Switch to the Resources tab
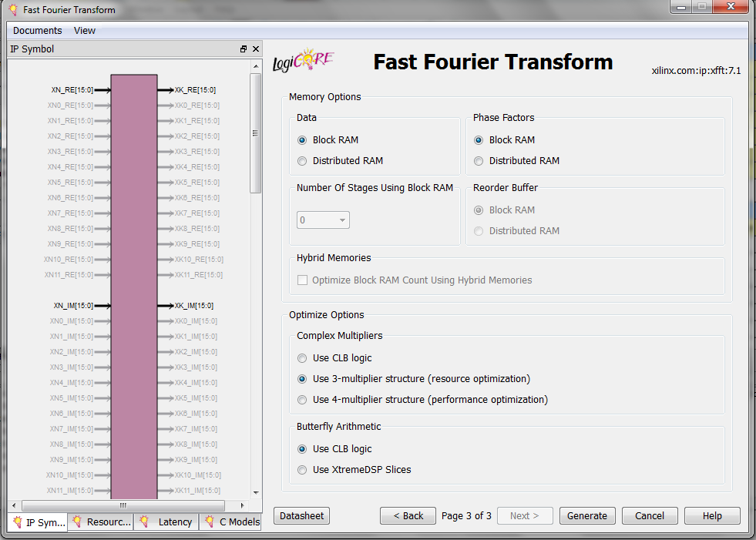This screenshot has width=756, height=540. click(101, 522)
